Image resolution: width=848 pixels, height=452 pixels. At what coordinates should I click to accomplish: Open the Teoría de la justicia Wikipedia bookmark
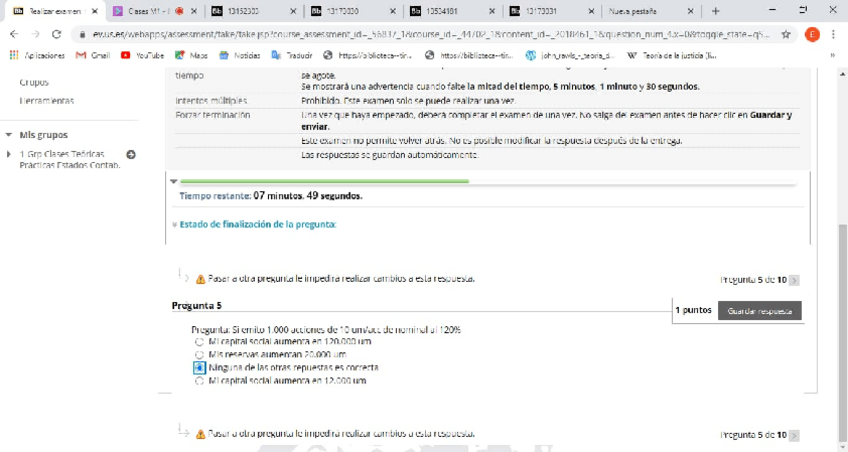tap(672, 55)
